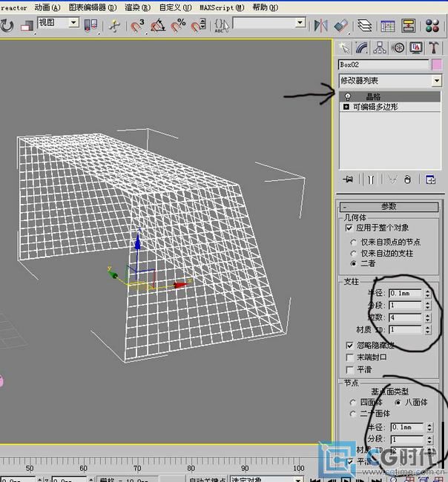
Task: Toggle the Percent Snap icon
Action: 178,26
